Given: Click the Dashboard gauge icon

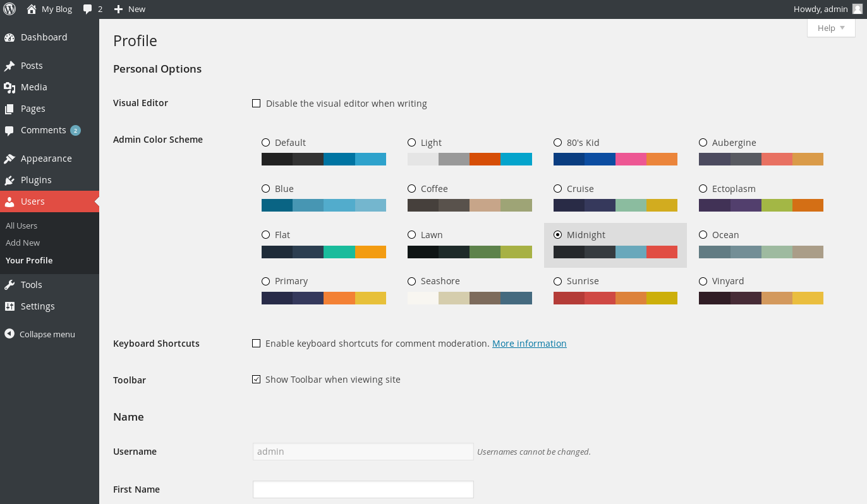Looking at the screenshot, I should tap(9, 37).
